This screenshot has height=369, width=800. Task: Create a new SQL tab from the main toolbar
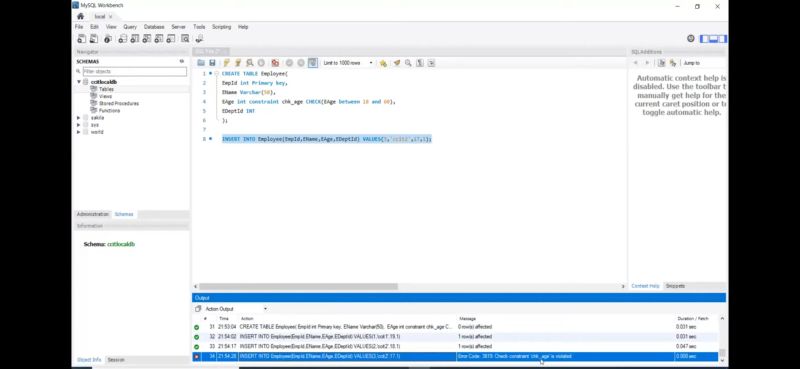coord(82,39)
